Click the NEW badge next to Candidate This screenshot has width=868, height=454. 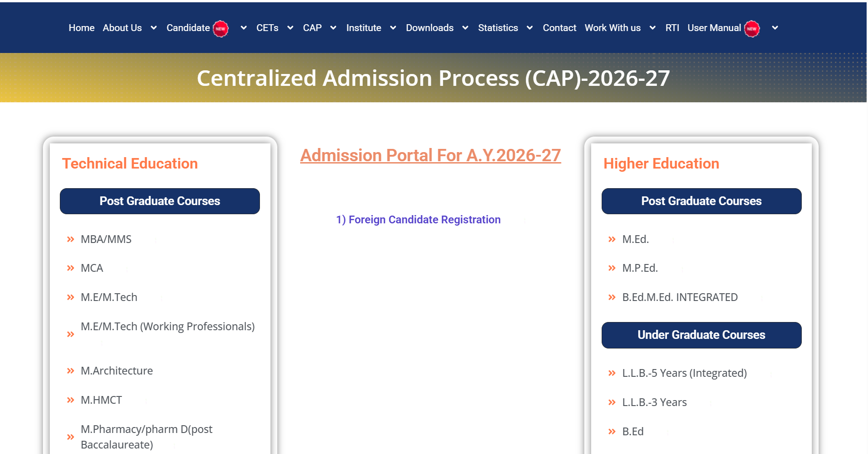click(x=221, y=29)
